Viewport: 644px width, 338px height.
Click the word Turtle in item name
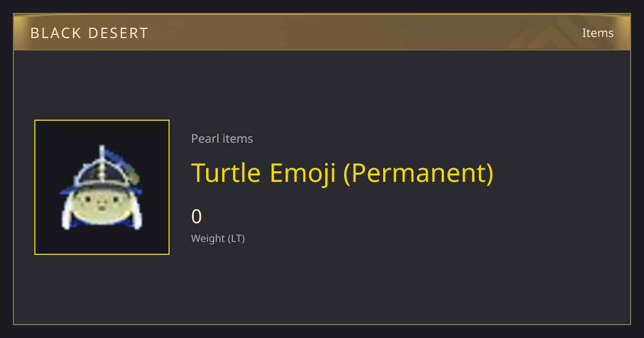227,173
